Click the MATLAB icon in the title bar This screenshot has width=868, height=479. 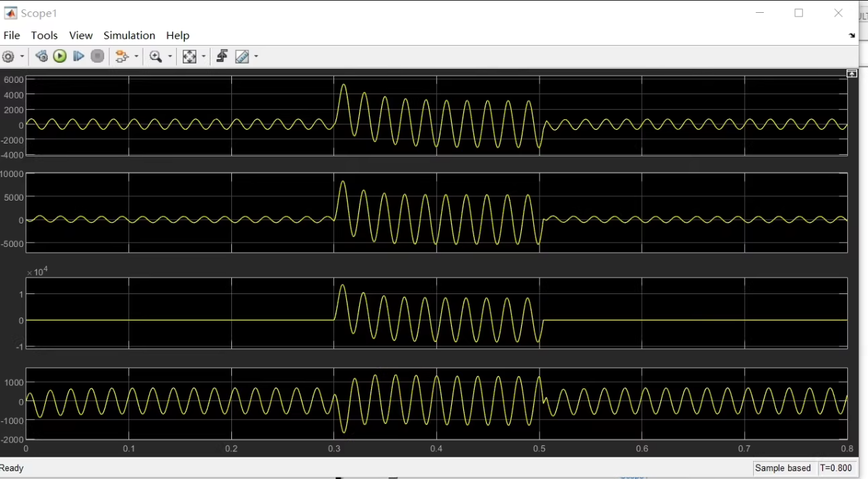(11, 13)
